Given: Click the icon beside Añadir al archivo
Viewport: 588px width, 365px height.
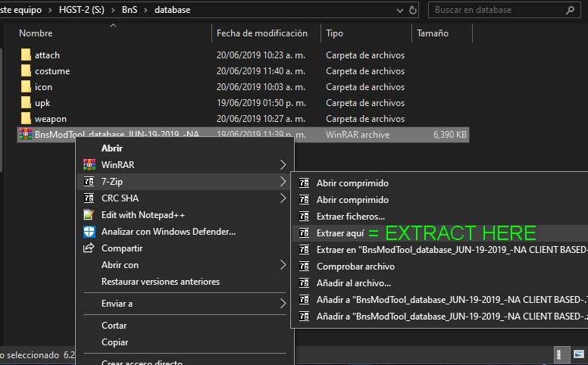Looking at the screenshot, I should (304, 283).
